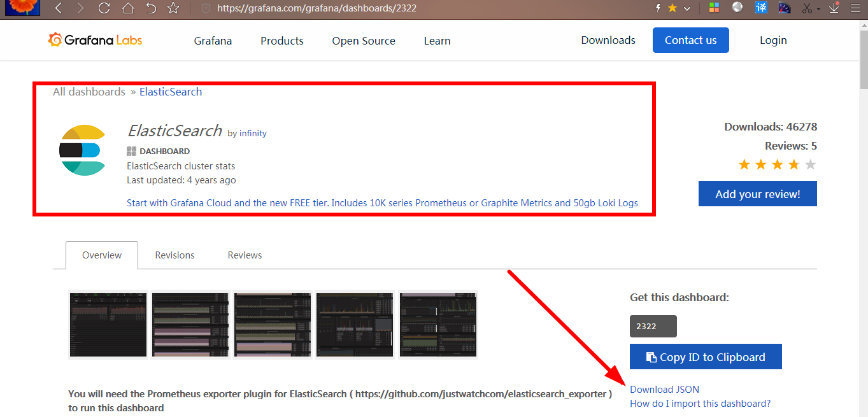Click Copy ID to Clipboard button
This screenshot has height=417, width=868.
[706, 357]
